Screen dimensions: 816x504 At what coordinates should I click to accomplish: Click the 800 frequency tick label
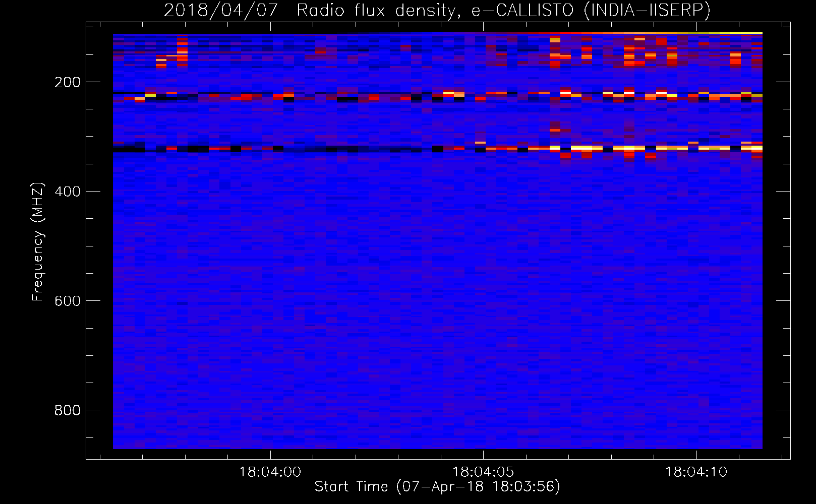(x=68, y=410)
